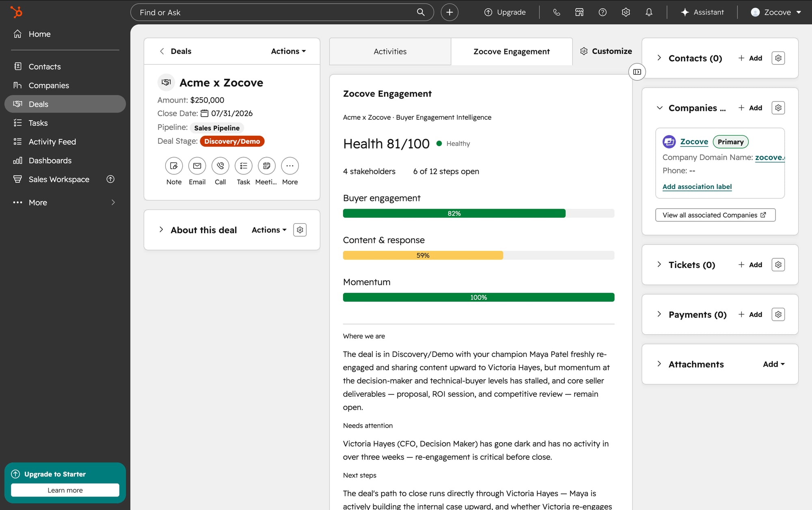Image resolution: width=812 pixels, height=510 pixels.
Task: Open the Zocove account menu
Action: pos(776,12)
